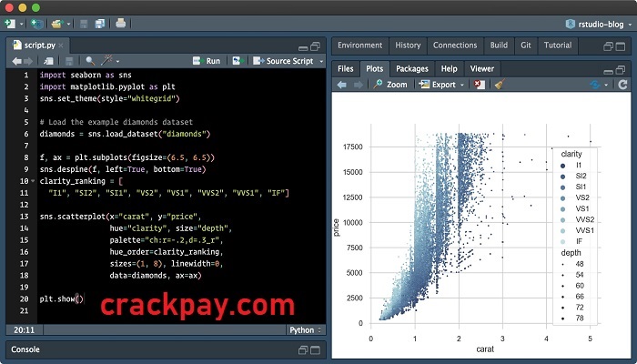This screenshot has height=364, width=637.
Task: Minimize the source editor pane
Action: (x=303, y=47)
